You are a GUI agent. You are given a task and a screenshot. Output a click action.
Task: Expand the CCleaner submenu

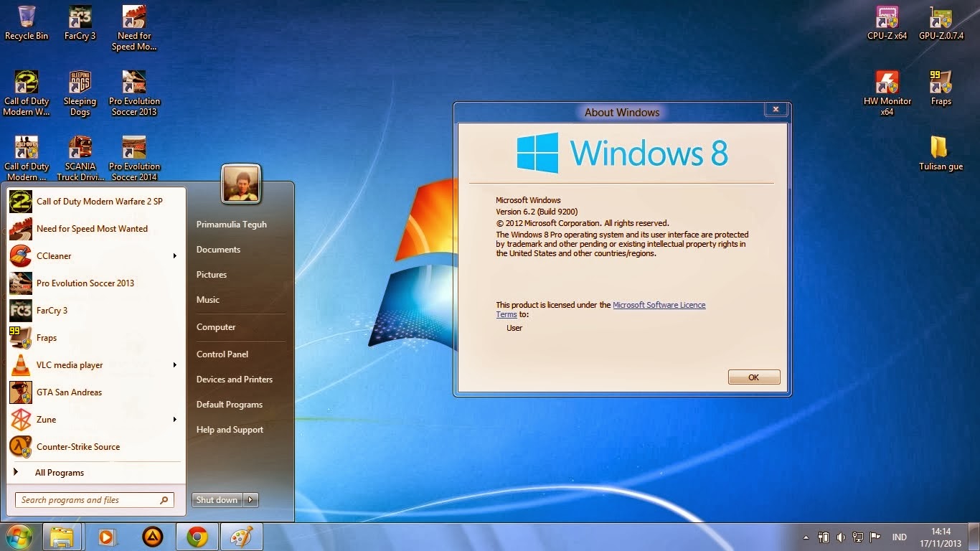click(x=175, y=256)
